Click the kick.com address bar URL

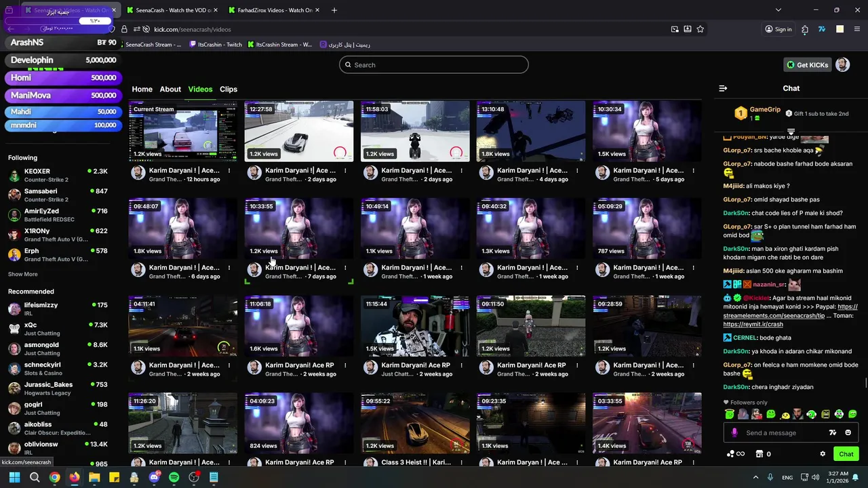click(x=193, y=29)
